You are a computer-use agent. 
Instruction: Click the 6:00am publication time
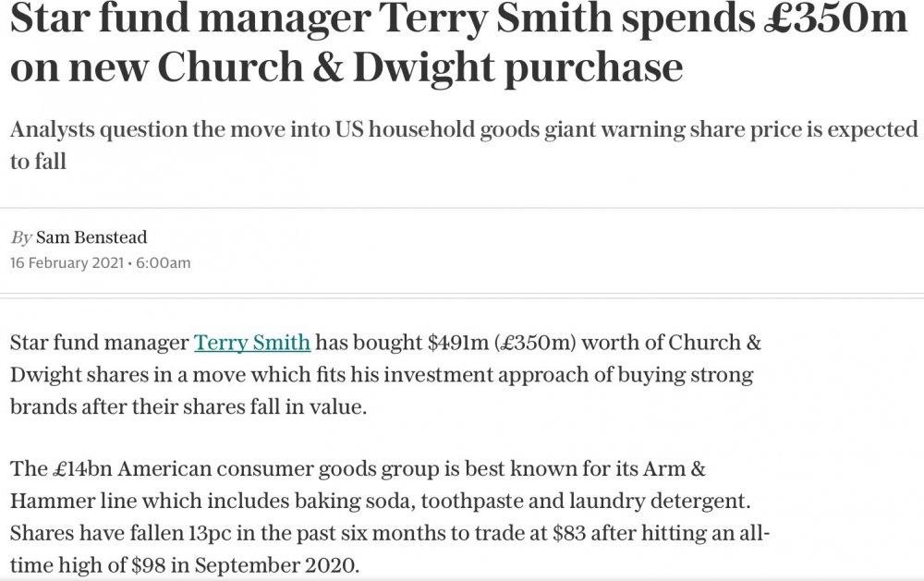tap(164, 263)
